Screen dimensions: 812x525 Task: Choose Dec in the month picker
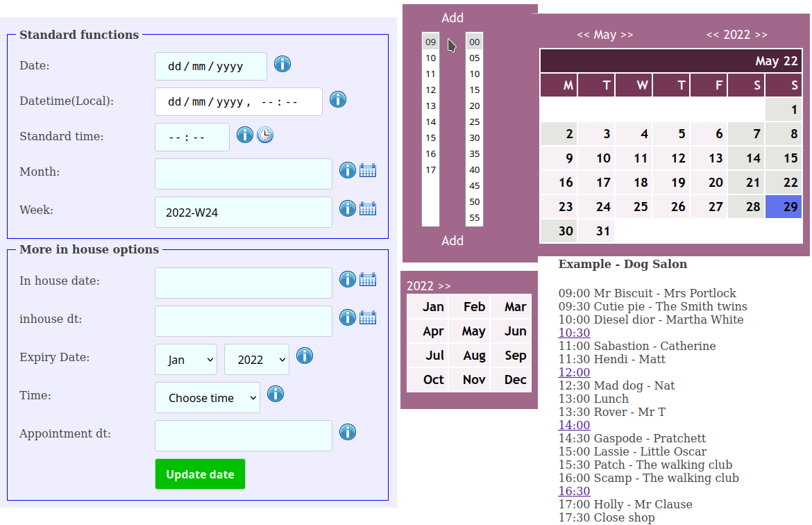coord(511,380)
